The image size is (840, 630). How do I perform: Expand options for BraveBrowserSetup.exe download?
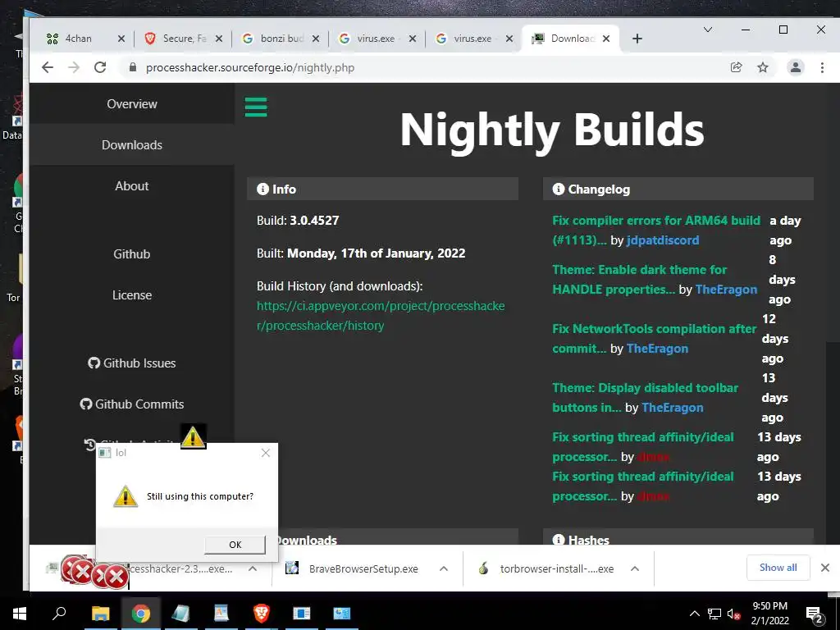coord(444,568)
